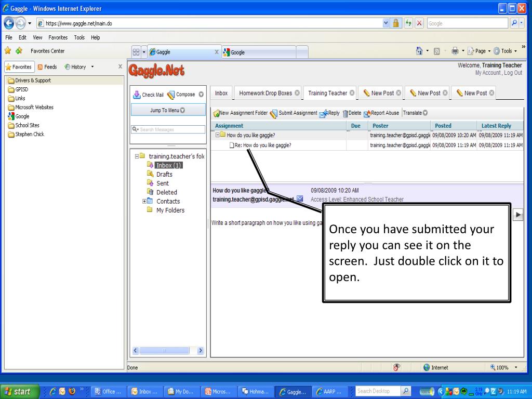Open the Jump To Menu dropdown
Image resolution: width=532 pixels, height=399 pixels.
pyautogui.click(x=168, y=110)
